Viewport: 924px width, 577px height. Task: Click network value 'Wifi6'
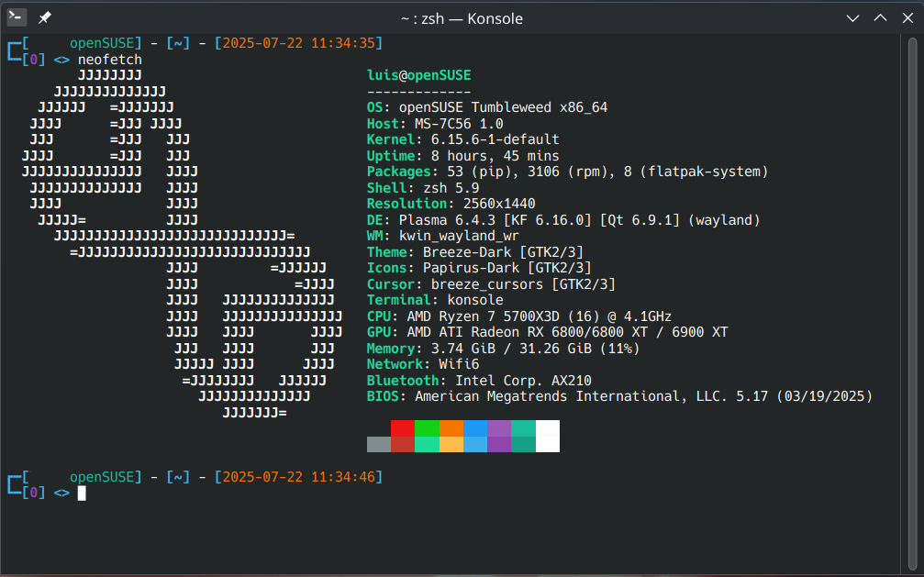click(459, 365)
